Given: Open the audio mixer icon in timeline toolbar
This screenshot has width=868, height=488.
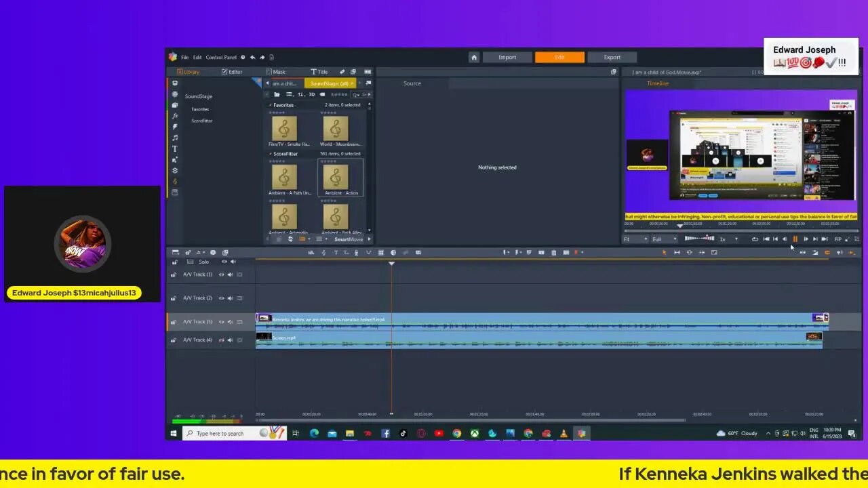Looking at the screenshot, I should [311, 253].
